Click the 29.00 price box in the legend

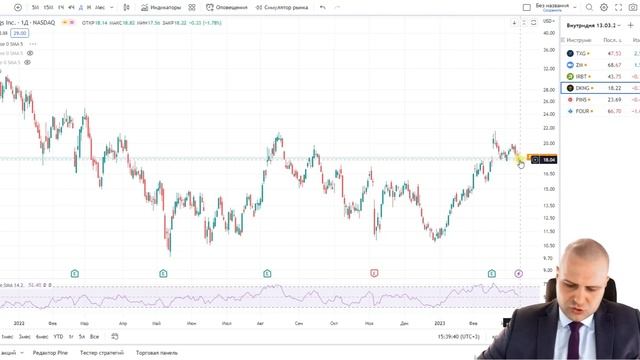(x=20, y=33)
